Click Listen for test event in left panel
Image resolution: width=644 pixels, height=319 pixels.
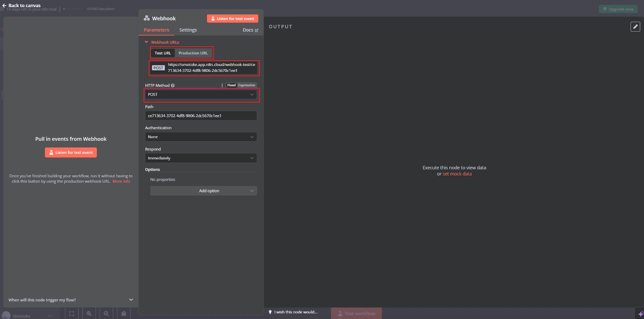[71, 153]
